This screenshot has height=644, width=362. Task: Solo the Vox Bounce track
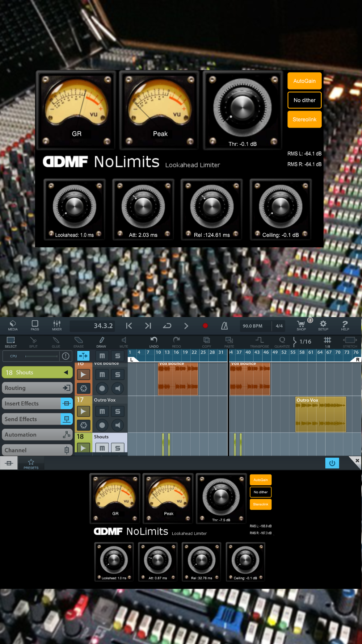click(117, 375)
